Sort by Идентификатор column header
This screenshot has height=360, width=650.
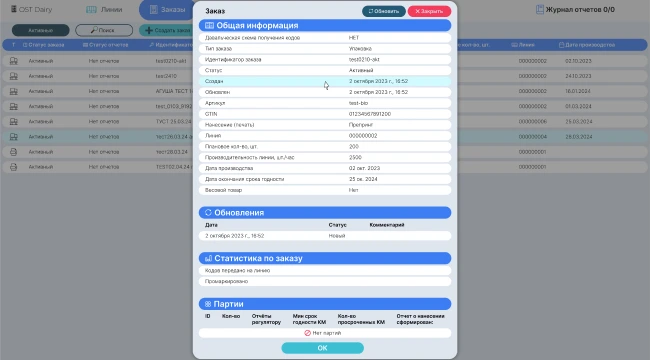pos(171,45)
